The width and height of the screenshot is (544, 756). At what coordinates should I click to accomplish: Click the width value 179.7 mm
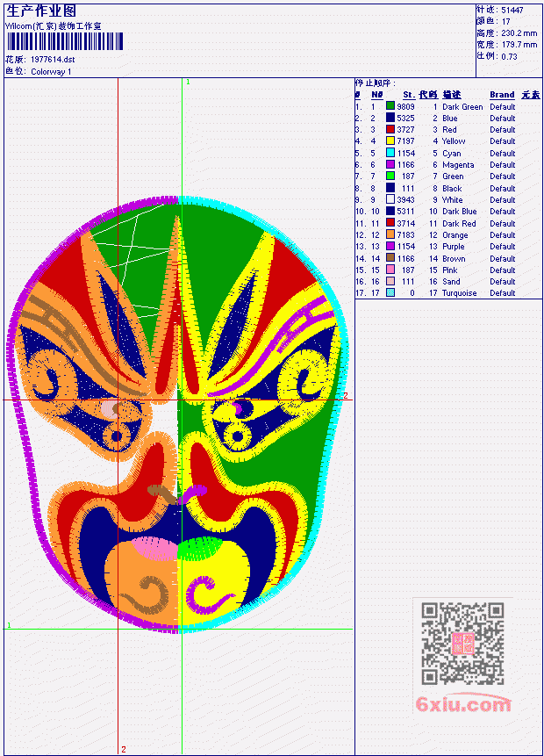tap(519, 45)
